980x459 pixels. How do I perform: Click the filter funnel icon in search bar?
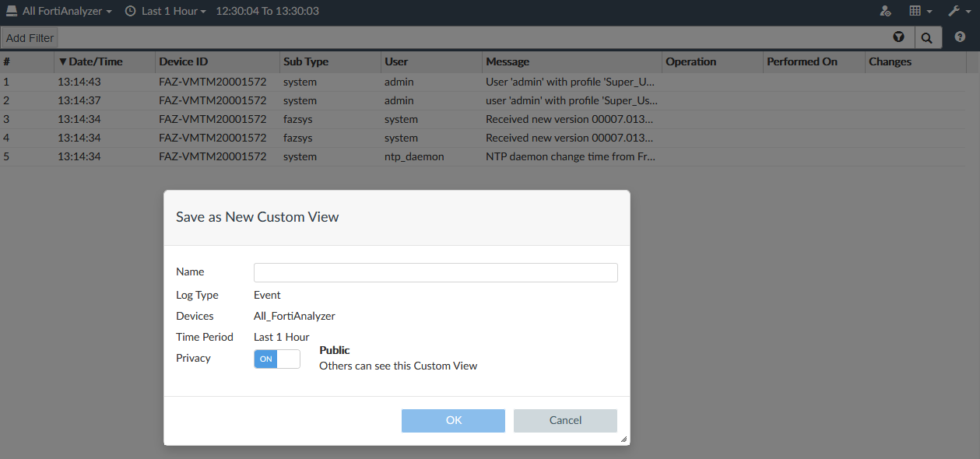pyautogui.click(x=899, y=37)
